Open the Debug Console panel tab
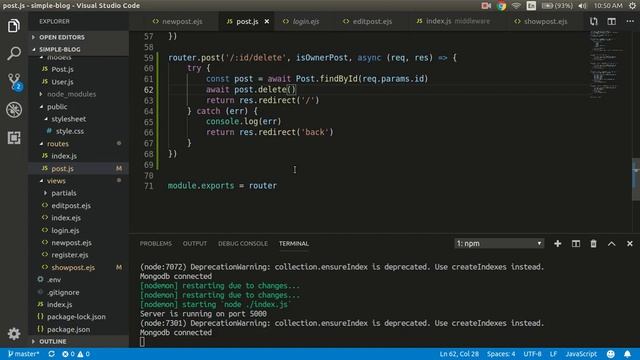The height and width of the screenshot is (360, 640). [243, 244]
